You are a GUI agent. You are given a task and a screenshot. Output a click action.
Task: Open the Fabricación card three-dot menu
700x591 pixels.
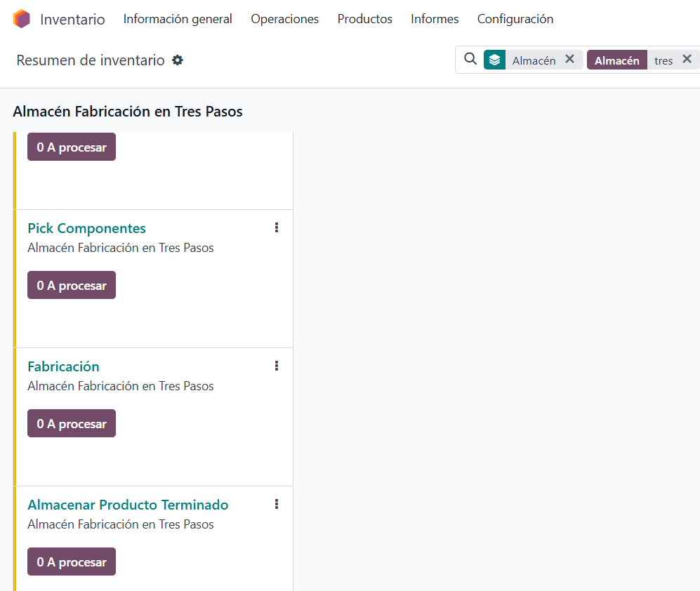coord(277,366)
